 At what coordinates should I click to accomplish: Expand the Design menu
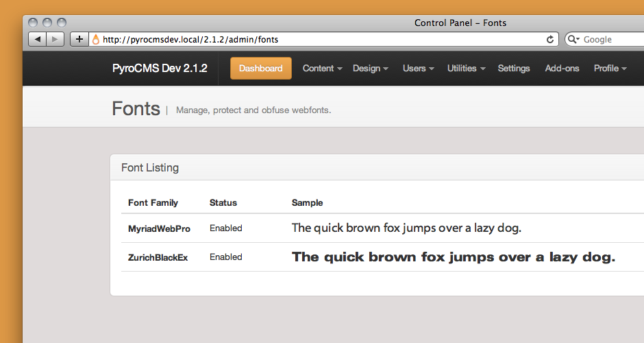tap(370, 69)
